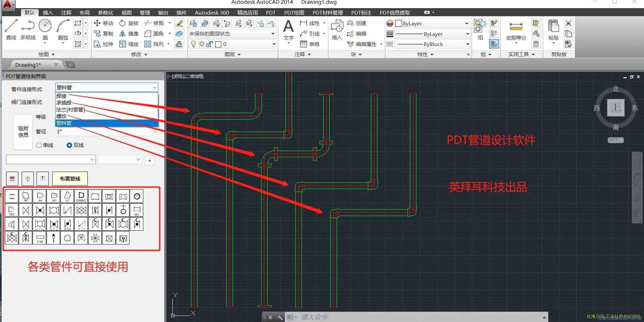Toggle the layer lightbulb on/off icon
Image resolution: width=644 pixels, height=322 pixels.
click(x=193, y=44)
